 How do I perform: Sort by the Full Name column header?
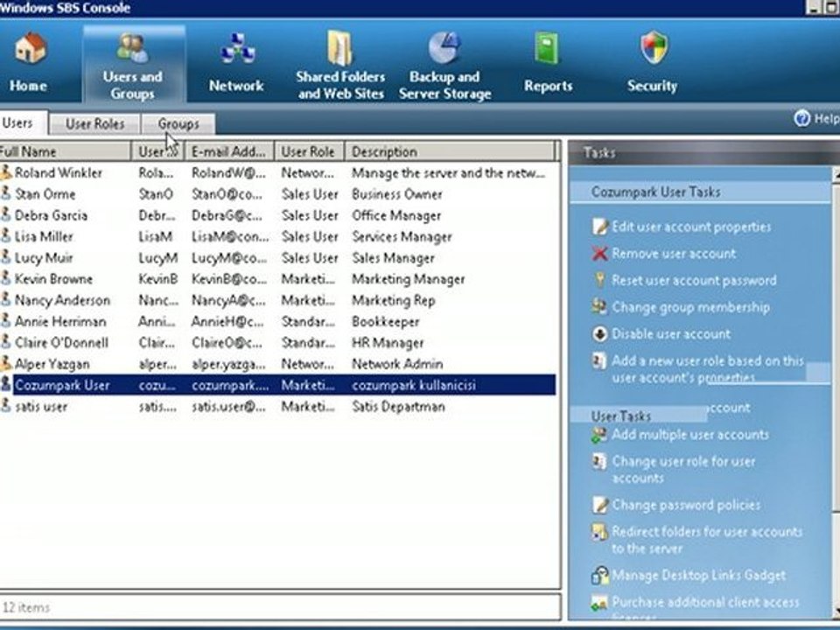click(65, 151)
